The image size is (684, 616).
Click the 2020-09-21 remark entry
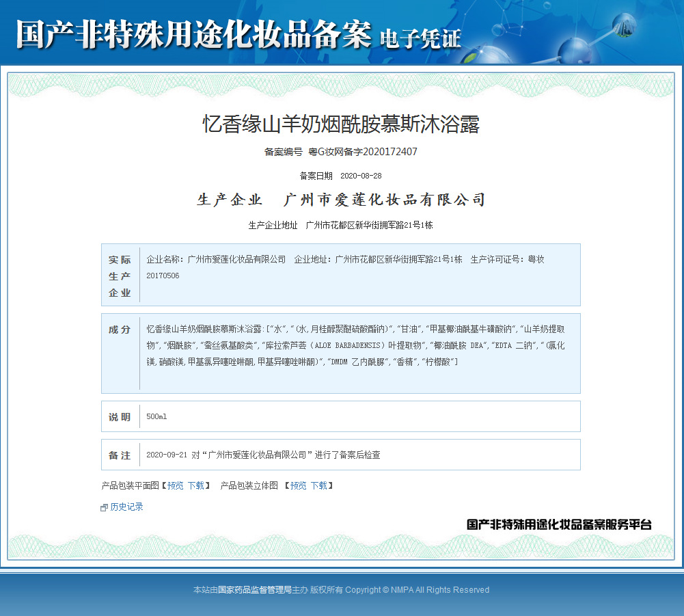263,455
